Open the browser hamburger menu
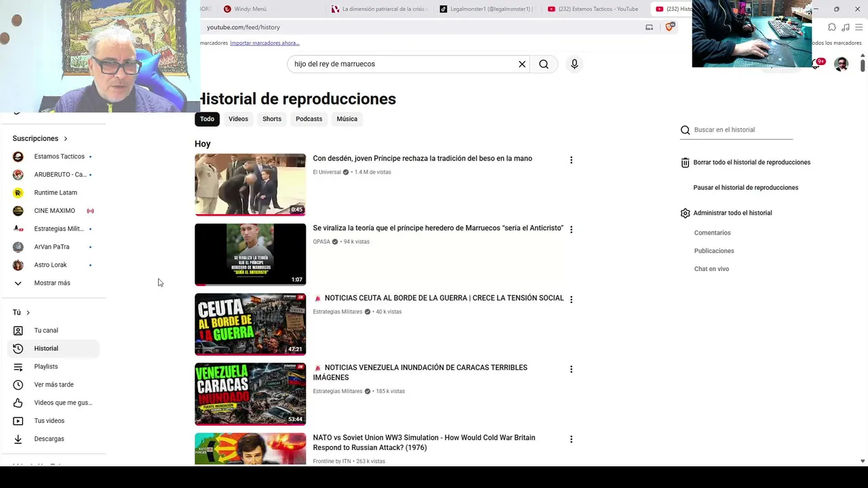 tap(859, 27)
